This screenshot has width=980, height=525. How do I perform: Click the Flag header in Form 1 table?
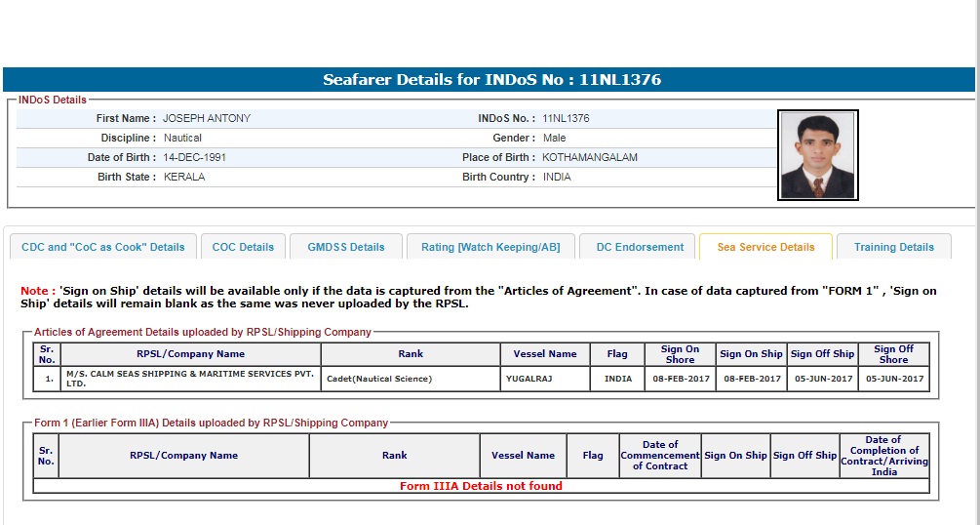[593, 456]
